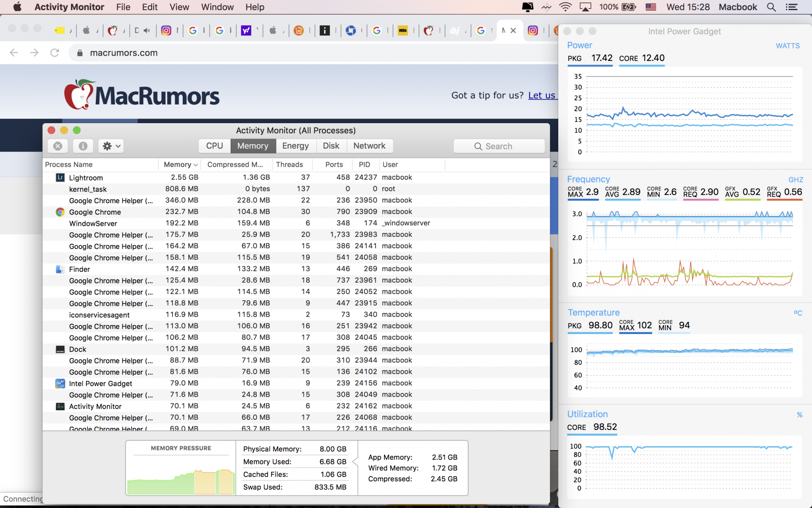This screenshot has height=508, width=812.
Task: Reload the macrumors.com page
Action: tap(55, 52)
